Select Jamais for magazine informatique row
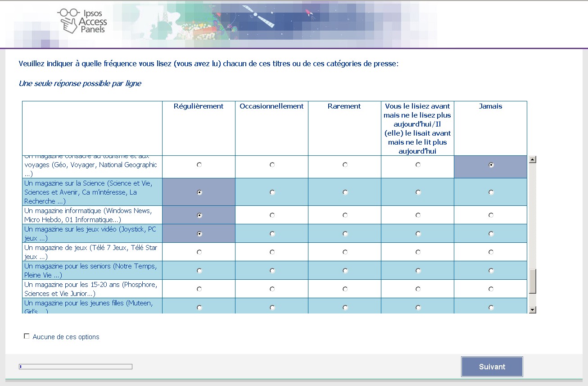Screen dimensions: 588x386 tap(491, 215)
